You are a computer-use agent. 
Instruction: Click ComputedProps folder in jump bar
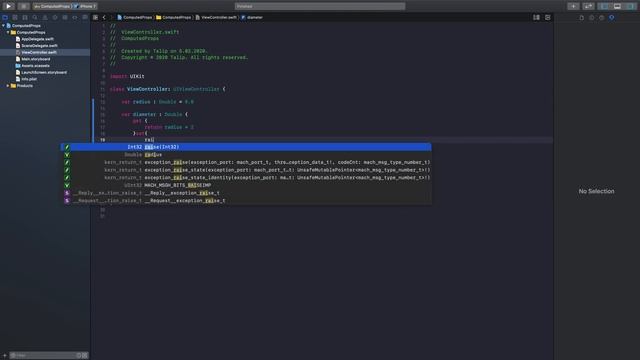[x=173, y=18]
